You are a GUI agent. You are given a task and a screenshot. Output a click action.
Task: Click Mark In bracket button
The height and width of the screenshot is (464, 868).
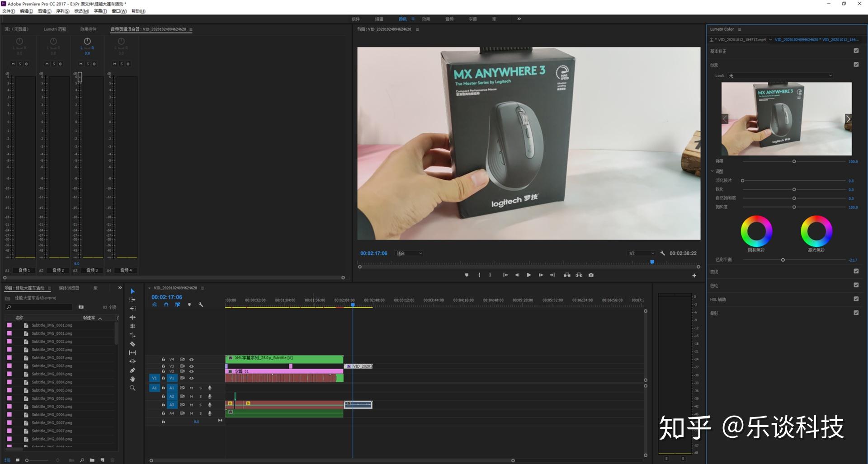479,275
